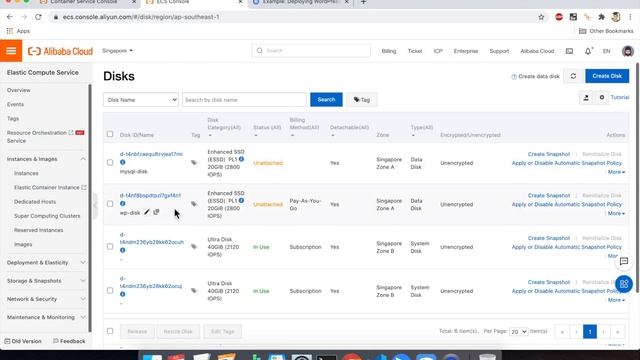
Task: Click the tag icon on wp-disk row
Action: 194,204
